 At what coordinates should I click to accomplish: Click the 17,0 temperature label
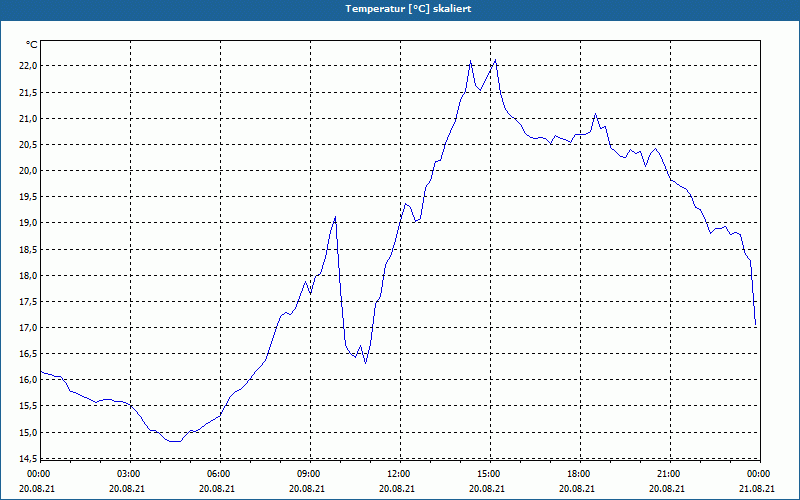coord(27,328)
